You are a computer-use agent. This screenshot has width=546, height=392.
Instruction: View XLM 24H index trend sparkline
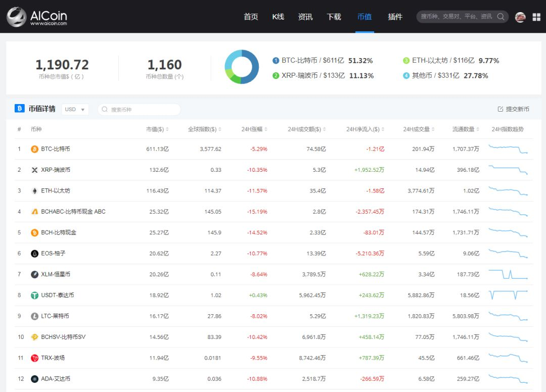508,274
